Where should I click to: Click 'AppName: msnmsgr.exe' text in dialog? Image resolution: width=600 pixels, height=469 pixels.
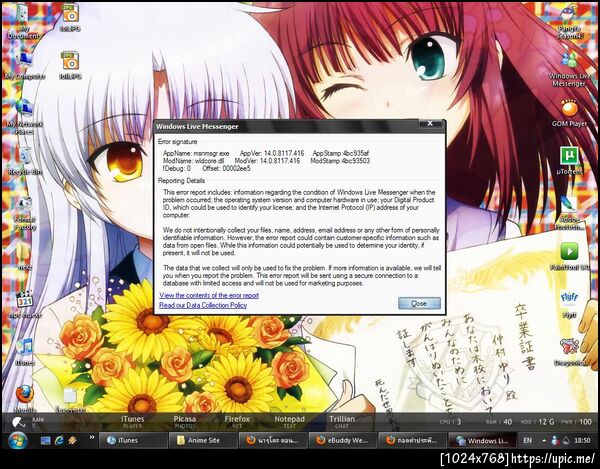pyautogui.click(x=196, y=153)
